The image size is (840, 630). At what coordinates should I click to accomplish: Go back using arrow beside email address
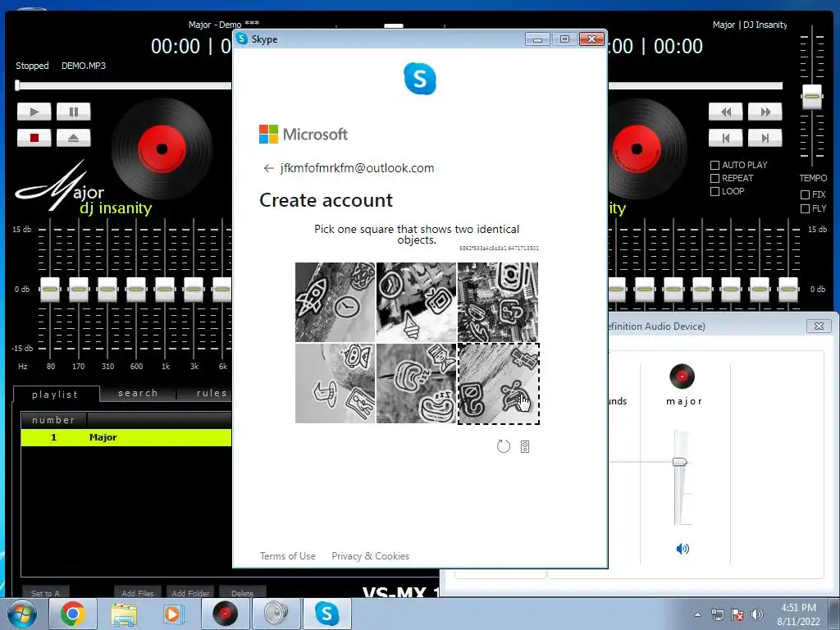[x=268, y=168]
